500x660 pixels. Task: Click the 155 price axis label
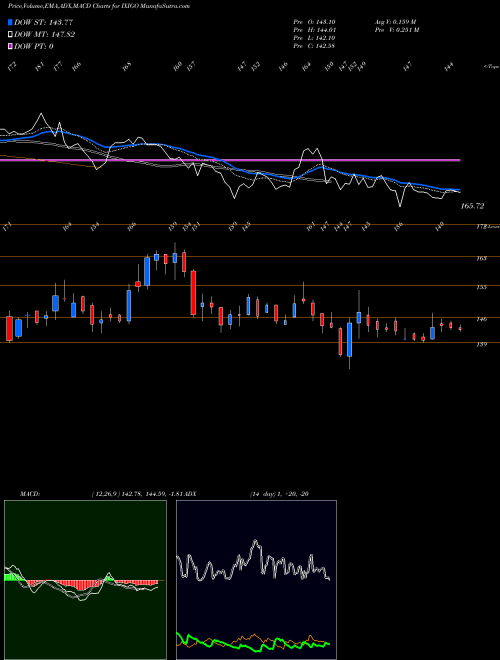click(x=481, y=287)
